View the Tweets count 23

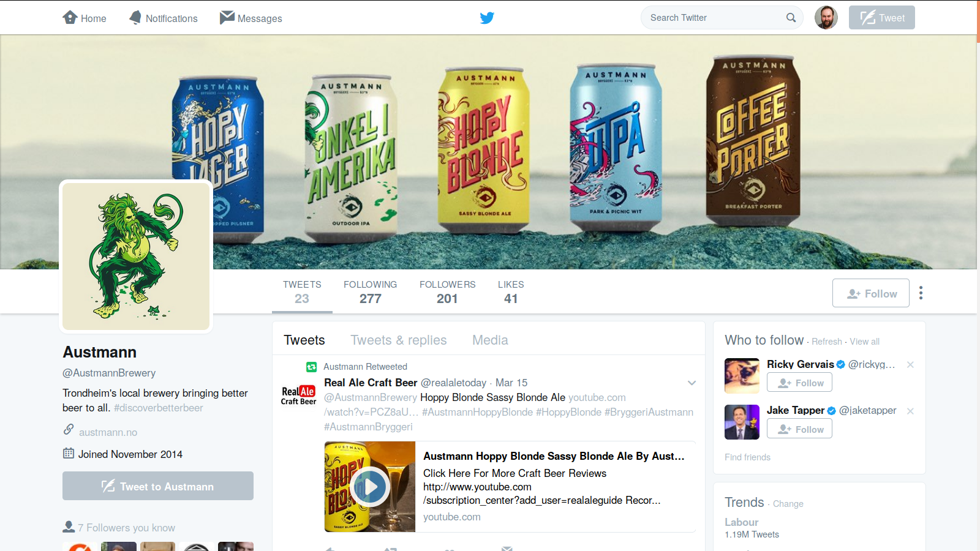pyautogui.click(x=302, y=292)
